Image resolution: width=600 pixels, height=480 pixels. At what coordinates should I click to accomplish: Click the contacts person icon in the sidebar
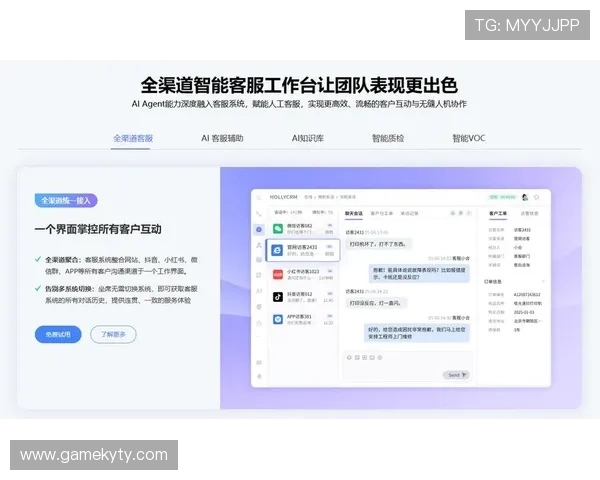pos(259,245)
